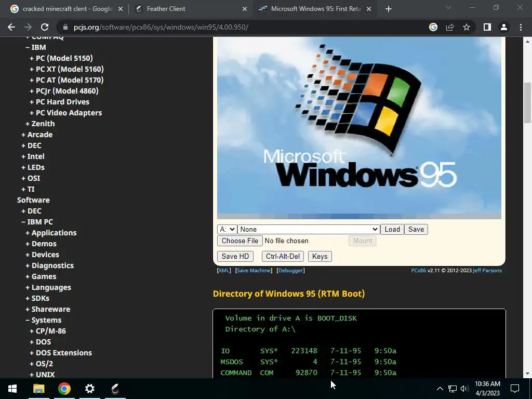Expand the LEDs section
The image size is (532, 399).
coord(33,167)
